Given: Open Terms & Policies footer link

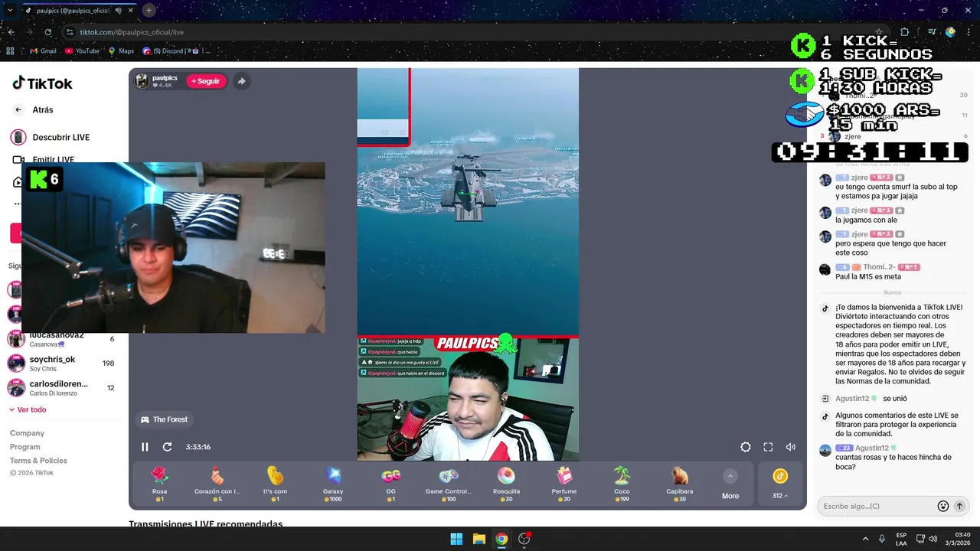Looking at the screenshot, I should (38, 461).
